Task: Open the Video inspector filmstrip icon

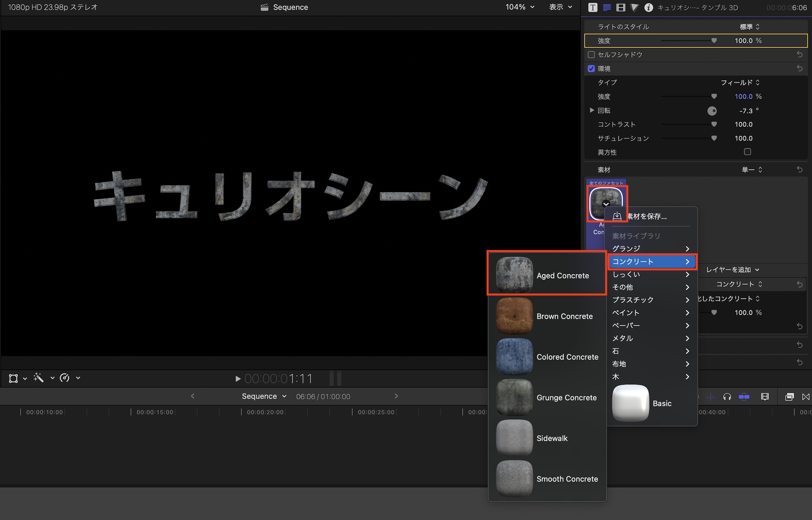Action: [621, 7]
